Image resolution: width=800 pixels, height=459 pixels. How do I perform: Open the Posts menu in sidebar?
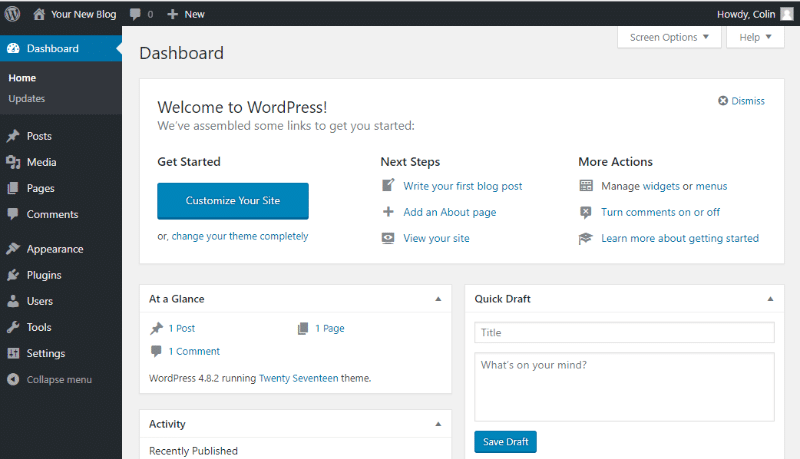[x=39, y=136]
